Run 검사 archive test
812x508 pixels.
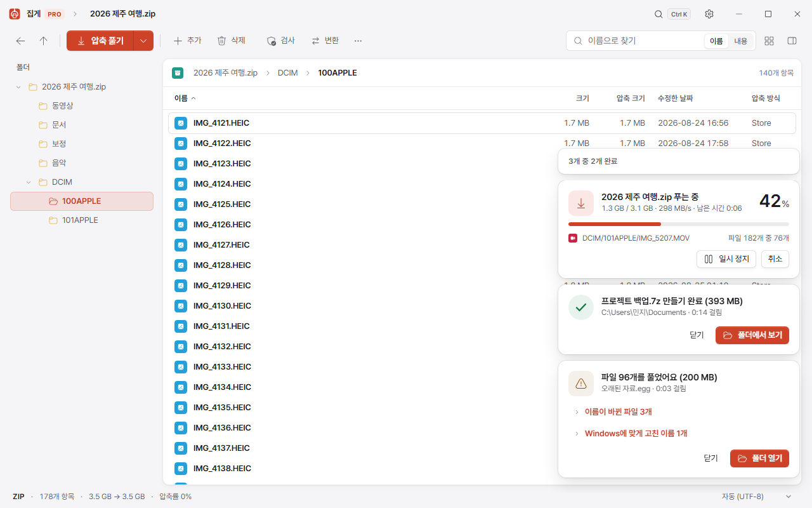(x=280, y=41)
